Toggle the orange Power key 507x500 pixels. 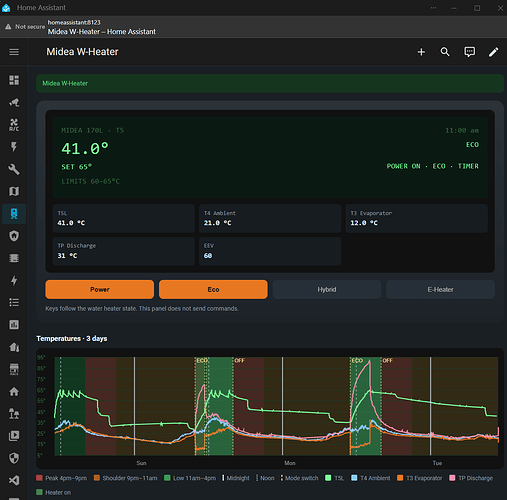100,289
